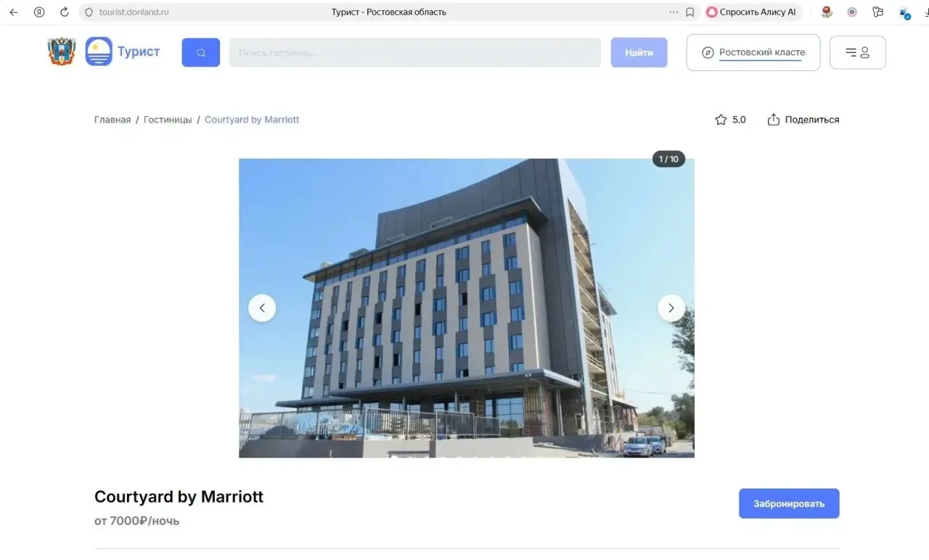
Task: Click the Найти search button
Action: (639, 52)
